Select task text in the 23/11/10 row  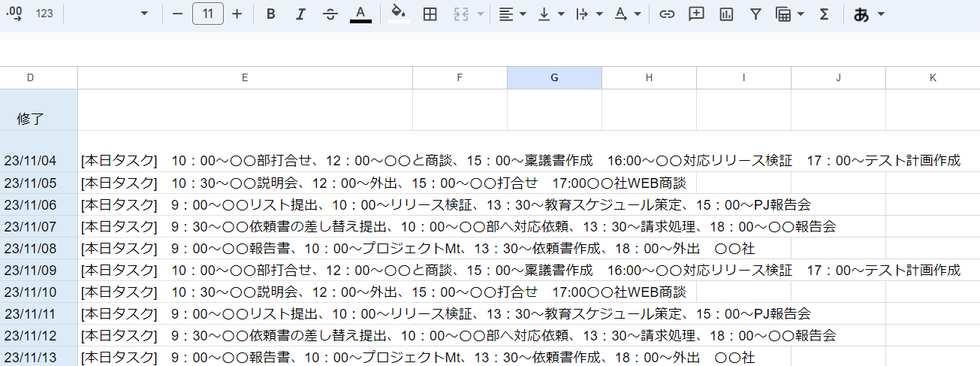click(x=384, y=292)
